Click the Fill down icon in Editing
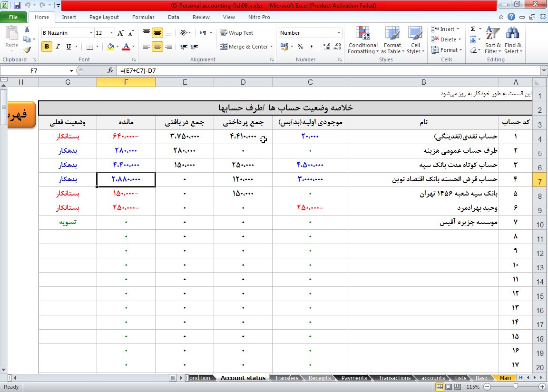 pos(473,39)
